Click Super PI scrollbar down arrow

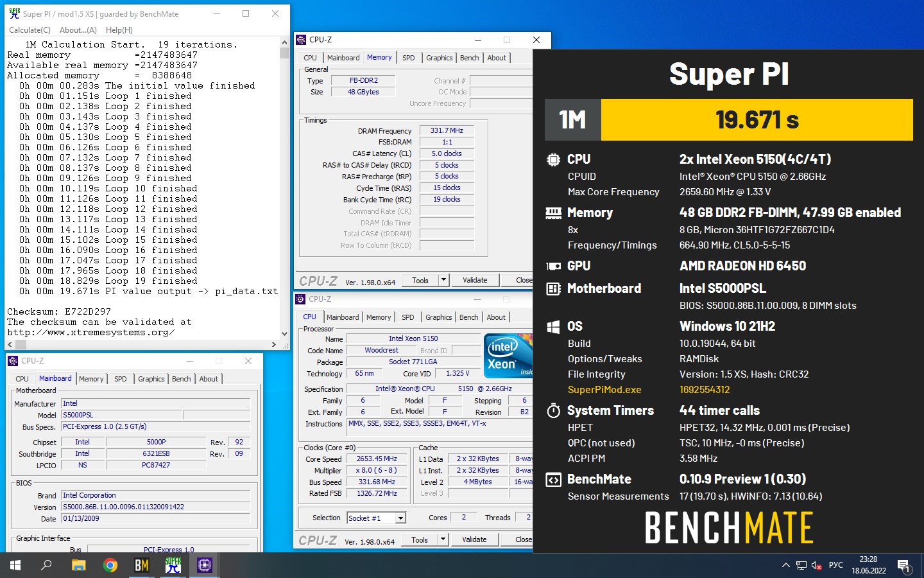click(285, 334)
